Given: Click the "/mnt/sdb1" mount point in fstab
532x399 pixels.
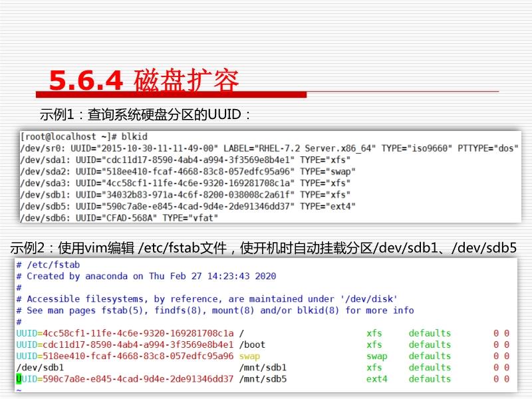Looking at the screenshot, I should (x=263, y=368).
